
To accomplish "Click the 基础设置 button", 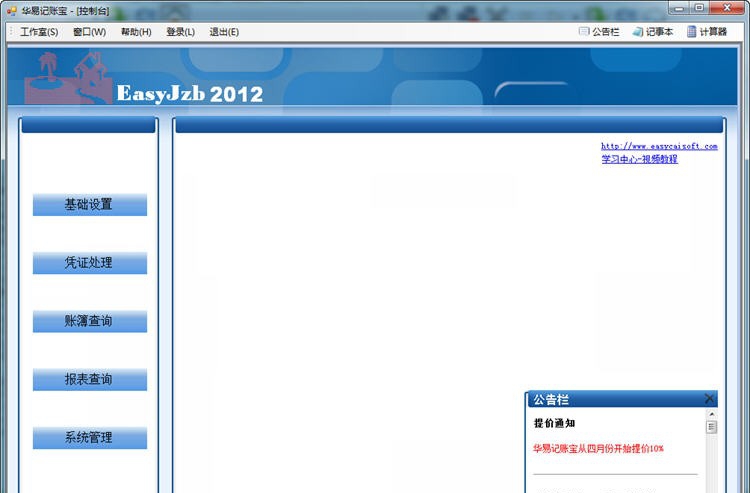I will click(90, 205).
